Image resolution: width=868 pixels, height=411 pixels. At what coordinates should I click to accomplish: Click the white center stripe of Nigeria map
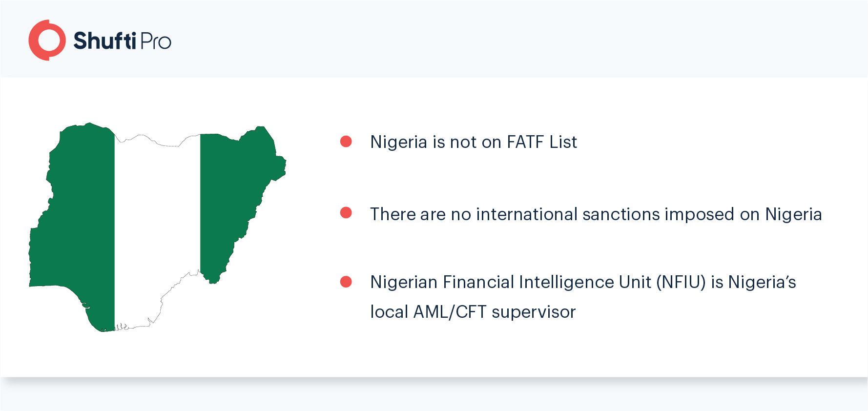point(157,229)
